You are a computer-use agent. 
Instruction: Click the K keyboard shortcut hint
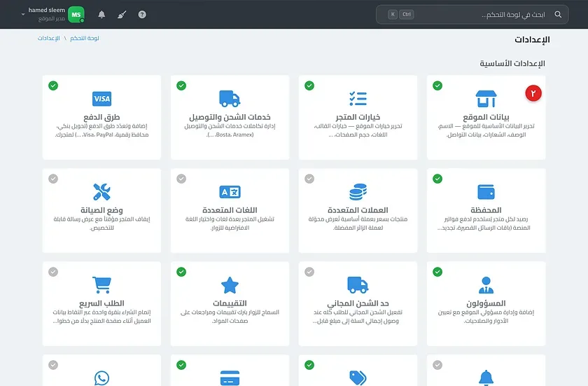click(393, 15)
